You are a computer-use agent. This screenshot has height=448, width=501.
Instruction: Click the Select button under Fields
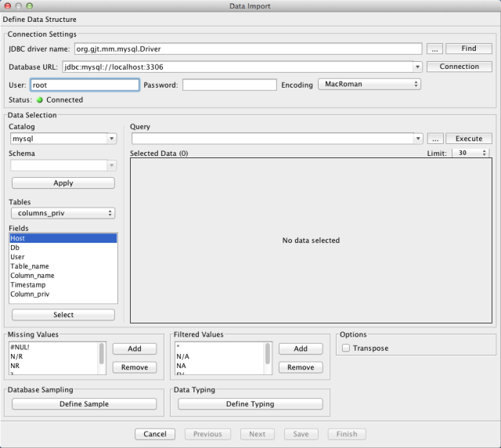[x=63, y=315]
